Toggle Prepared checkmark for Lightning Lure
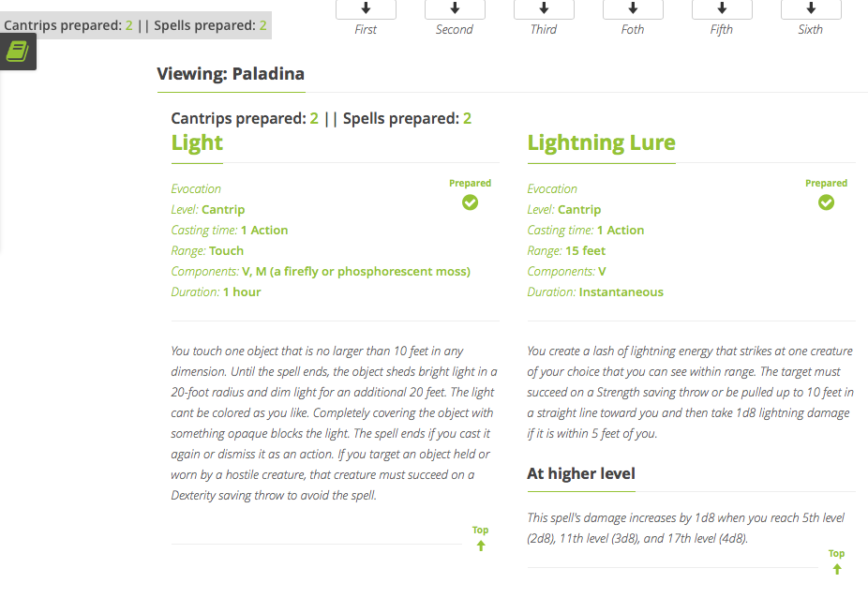The width and height of the screenshot is (868, 598). click(x=826, y=202)
